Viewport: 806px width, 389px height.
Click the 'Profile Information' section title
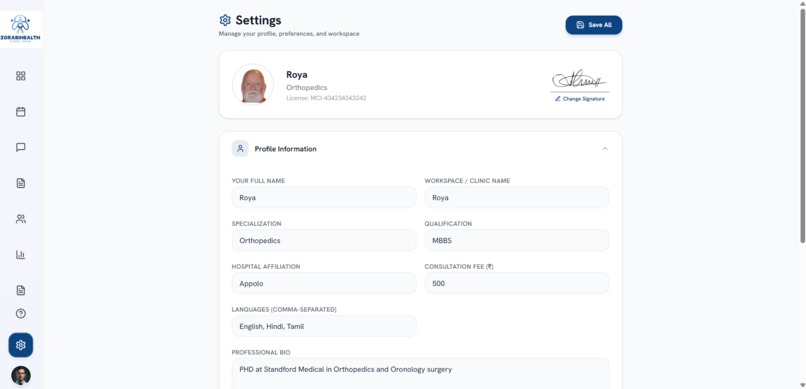tap(285, 149)
